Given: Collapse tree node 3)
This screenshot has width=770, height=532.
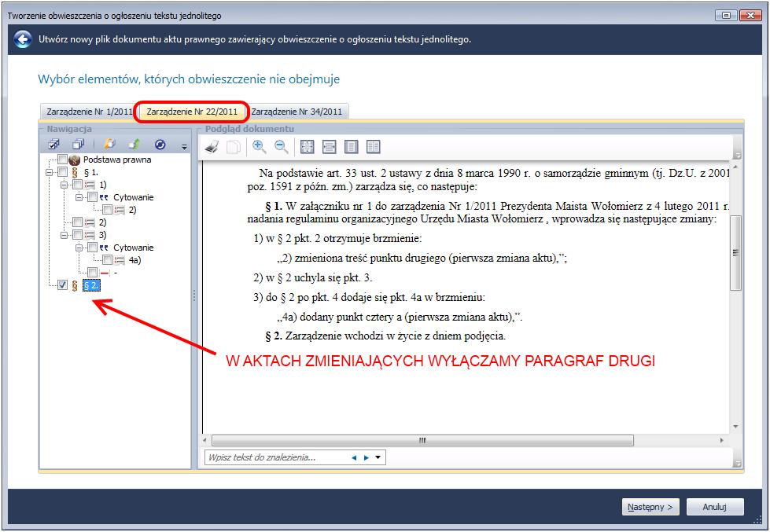Looking at the screenshot, I should [x=64, y=235].
